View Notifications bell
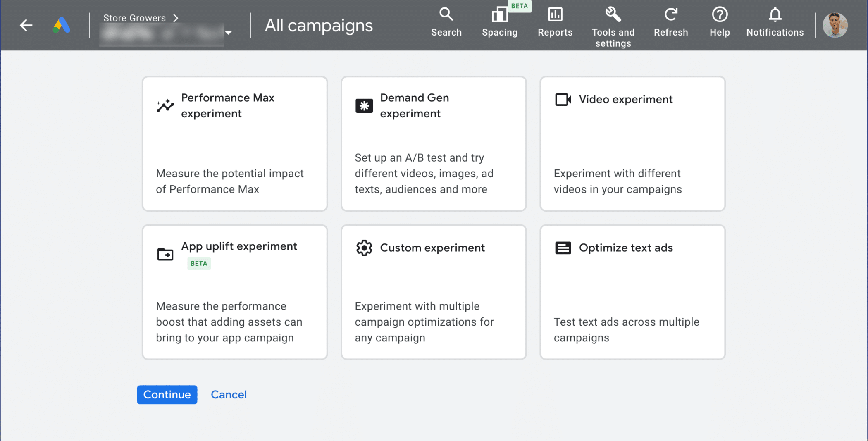Screen dimensions: 868x441 point(775,22)
